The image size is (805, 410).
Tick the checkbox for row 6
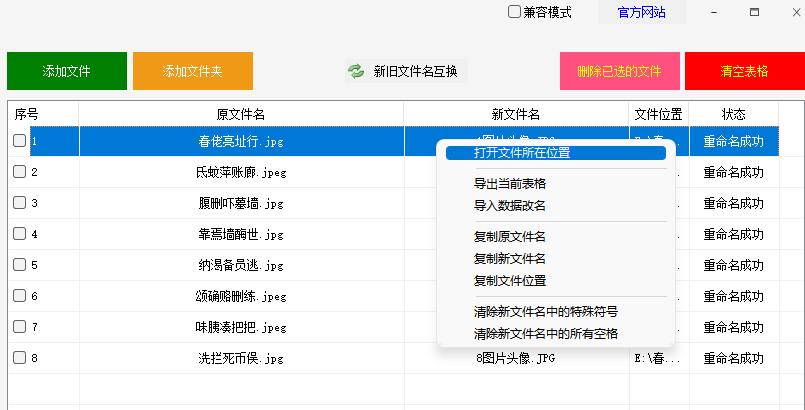20,296
